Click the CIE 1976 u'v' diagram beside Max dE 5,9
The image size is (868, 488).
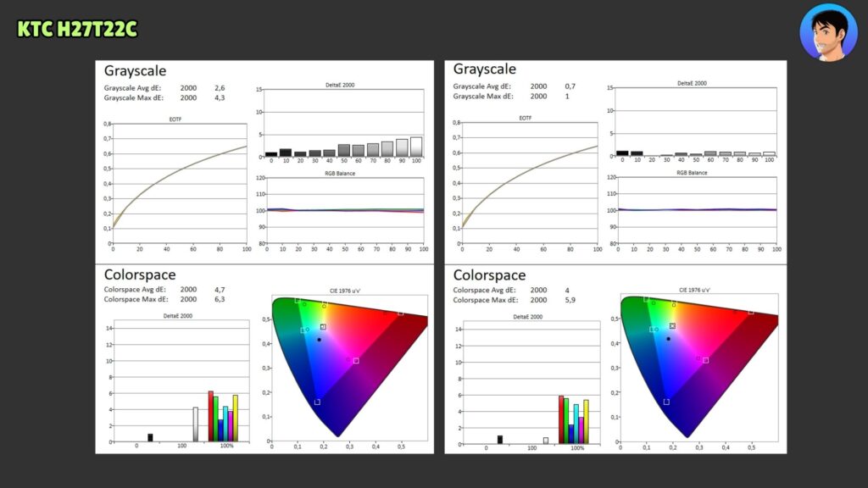pos(699,368)
